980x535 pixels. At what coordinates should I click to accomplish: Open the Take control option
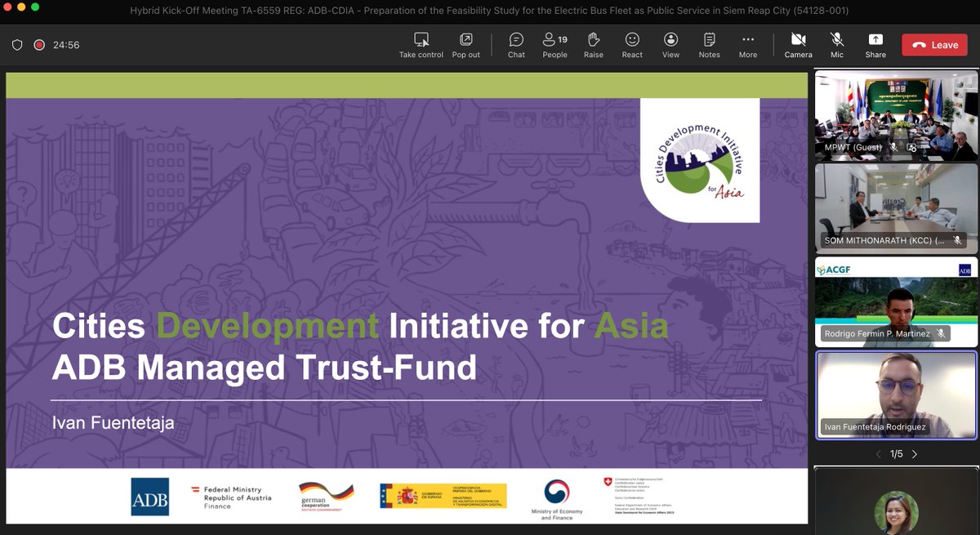pyautogui.click(x=421, y=45)
